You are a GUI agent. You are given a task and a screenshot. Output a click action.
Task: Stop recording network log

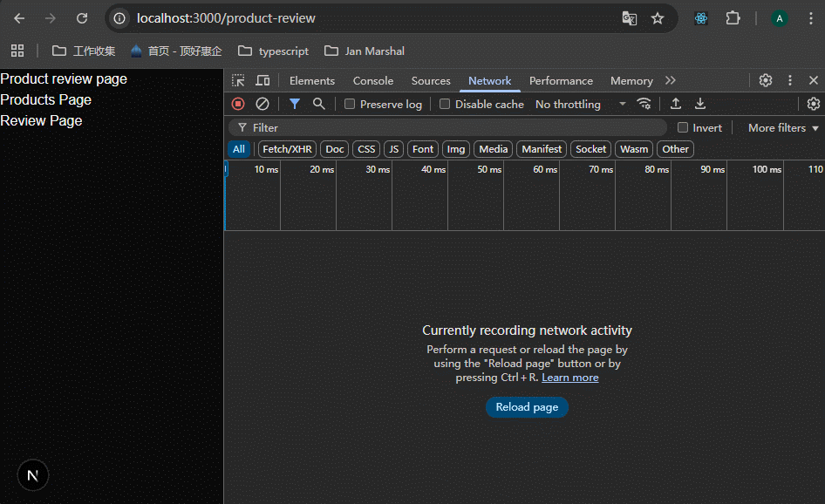[x=238, y=104]
